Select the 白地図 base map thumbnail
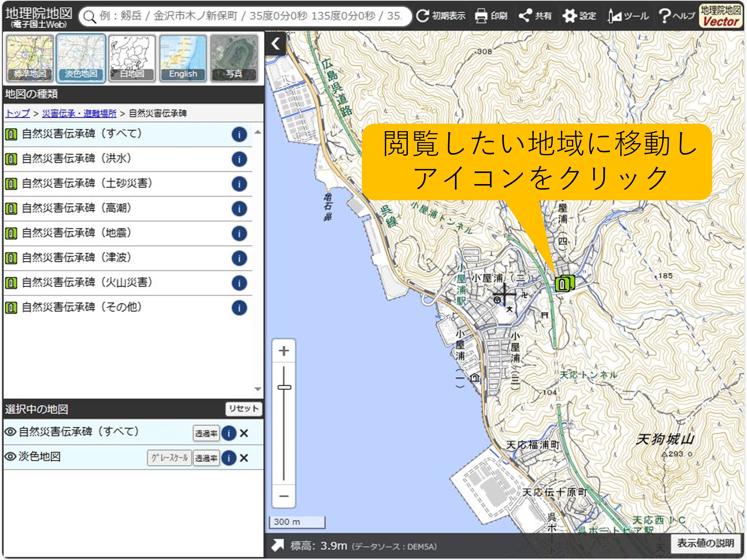Image resolution: width=747 pixels, height=560 pixels. pyautogui.click(x=132, y=58)
